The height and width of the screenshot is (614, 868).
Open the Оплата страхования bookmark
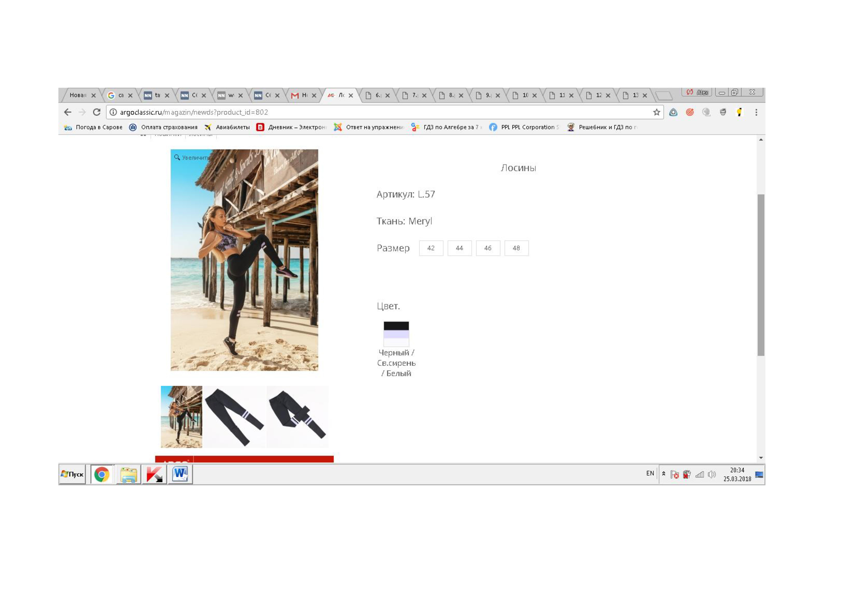pos(163,127)
